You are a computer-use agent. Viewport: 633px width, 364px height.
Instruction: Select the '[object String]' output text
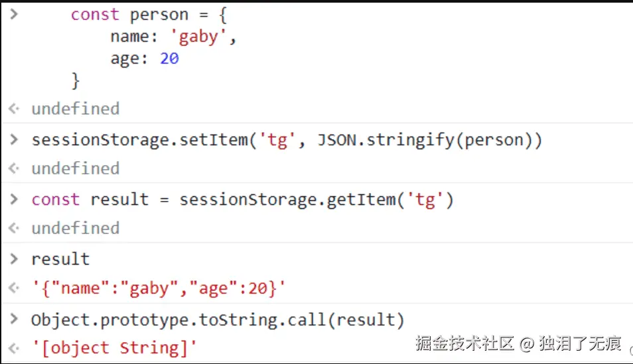114,348
